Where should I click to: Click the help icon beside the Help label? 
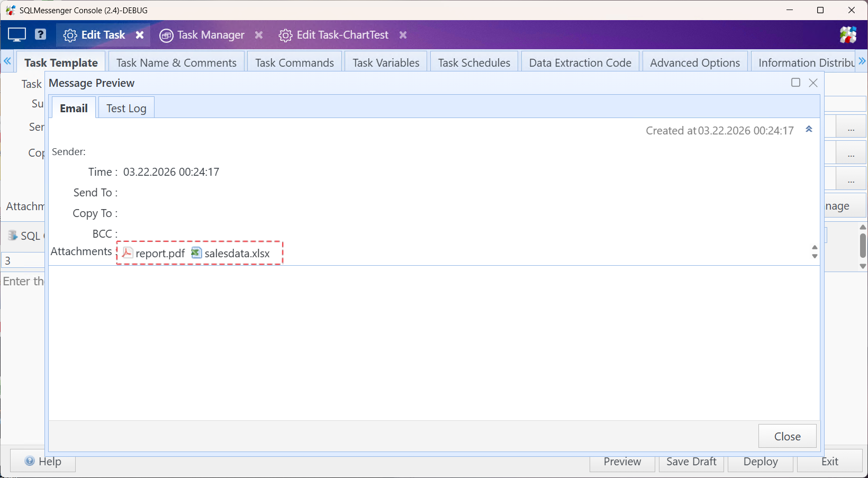[x=31, y=461]
